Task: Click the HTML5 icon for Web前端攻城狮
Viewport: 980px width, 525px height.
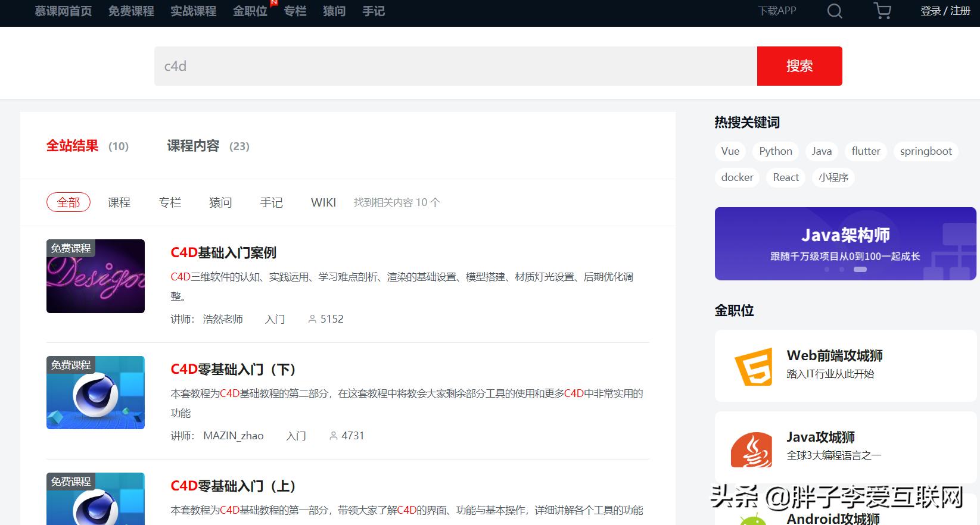Action: (x=753, y=367)
